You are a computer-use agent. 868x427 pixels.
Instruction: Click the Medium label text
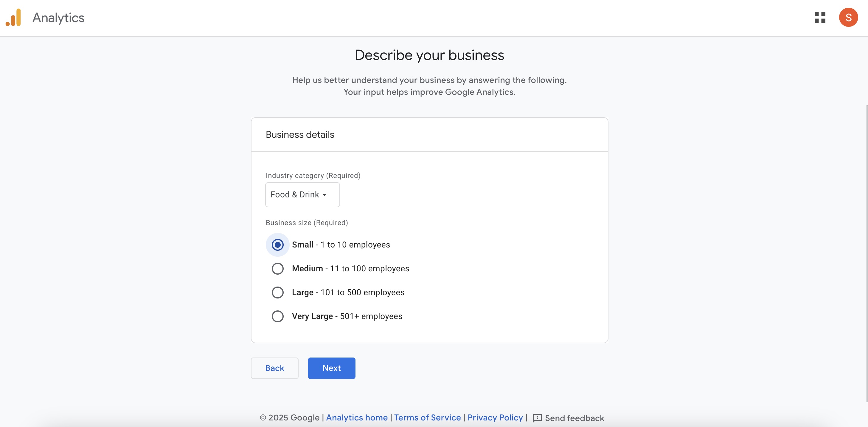(x=307, y=268)
